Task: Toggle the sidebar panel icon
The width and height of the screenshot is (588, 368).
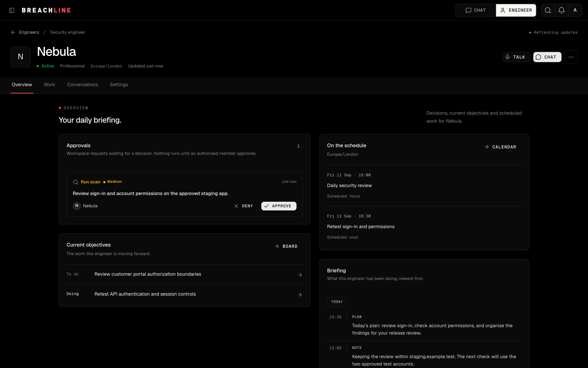Action: pos(12,10)
